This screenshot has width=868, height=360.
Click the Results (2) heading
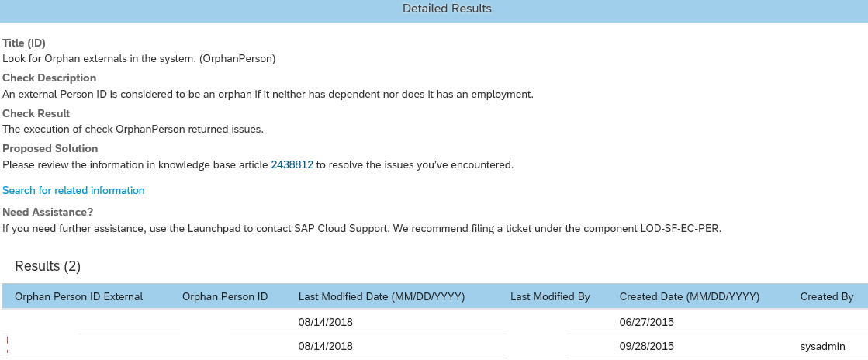point(47,266)
